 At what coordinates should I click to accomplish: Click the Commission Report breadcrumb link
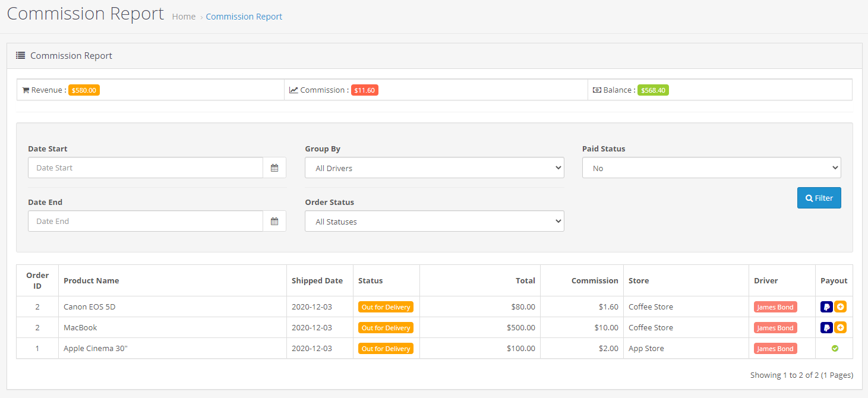pyautogui.click(x=244, y=17)
